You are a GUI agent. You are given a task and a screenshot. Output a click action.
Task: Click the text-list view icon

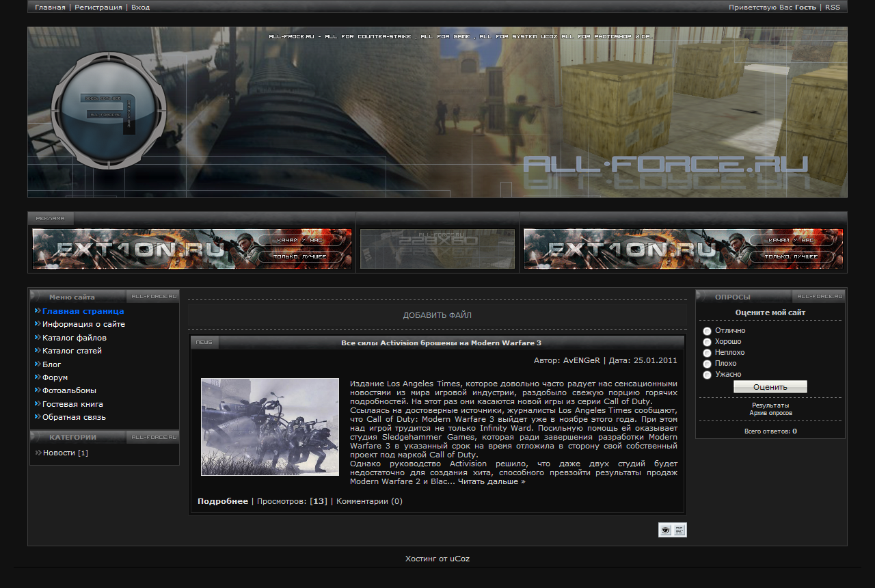click(679, 530)
